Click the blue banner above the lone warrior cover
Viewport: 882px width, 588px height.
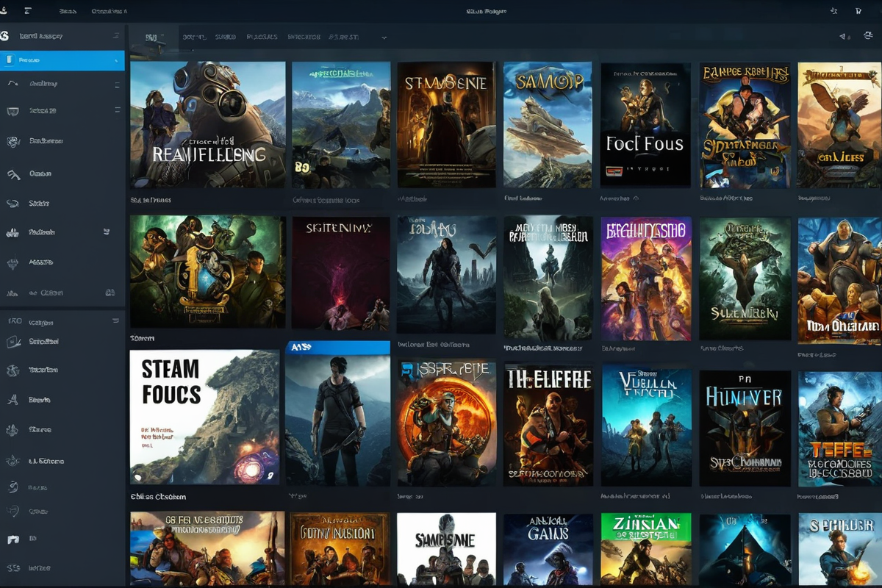(337, 347)
